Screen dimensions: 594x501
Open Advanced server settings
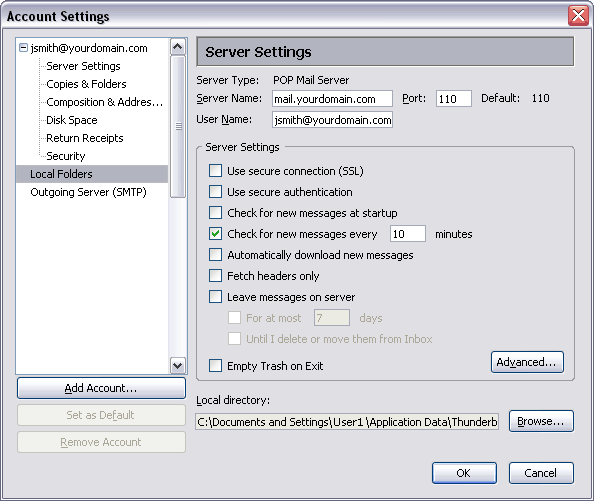point(527,362)
